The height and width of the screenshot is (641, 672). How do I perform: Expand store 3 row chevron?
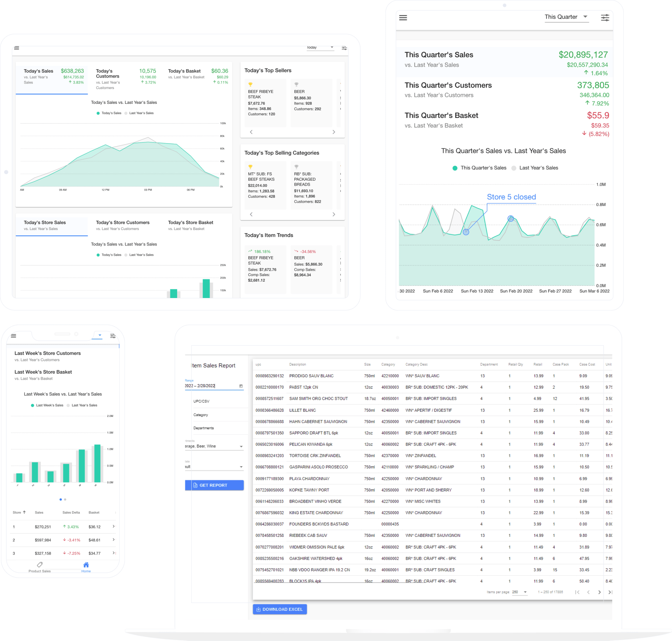click(x=114, y=553)
